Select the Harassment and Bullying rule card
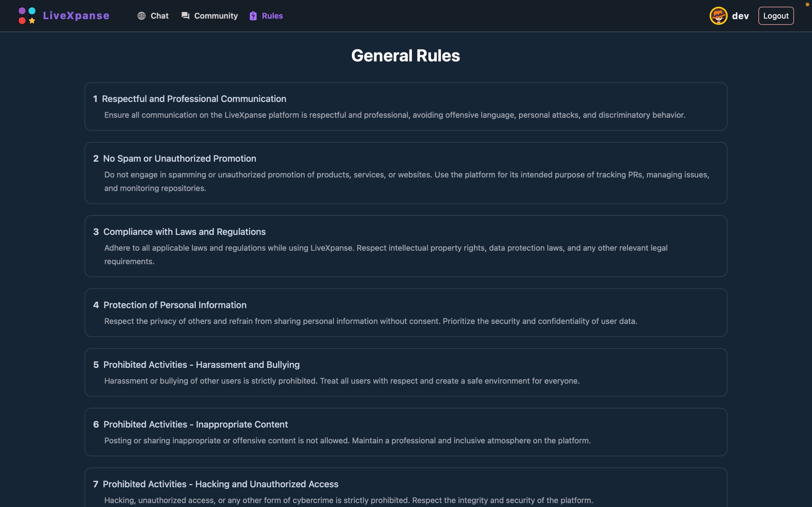 point(405,372)
